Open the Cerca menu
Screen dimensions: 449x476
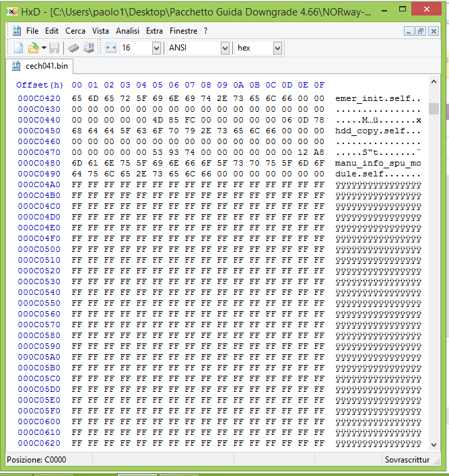(x=75, y=31)
